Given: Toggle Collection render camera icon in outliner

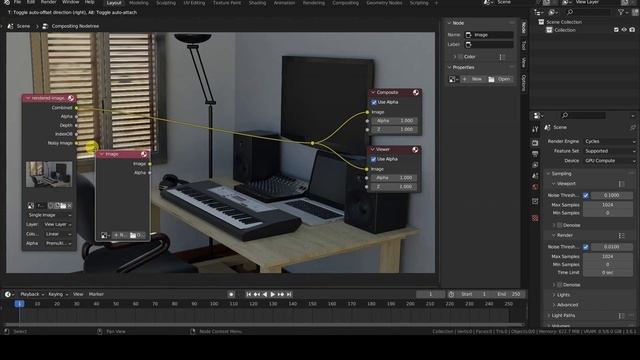Looking at the screenshot, I should [x=632, y=30].
